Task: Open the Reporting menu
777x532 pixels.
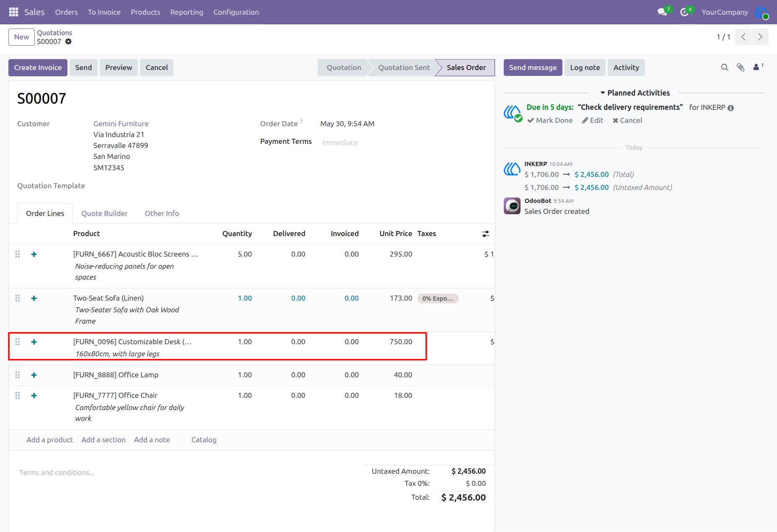Action: click(186, 12)
